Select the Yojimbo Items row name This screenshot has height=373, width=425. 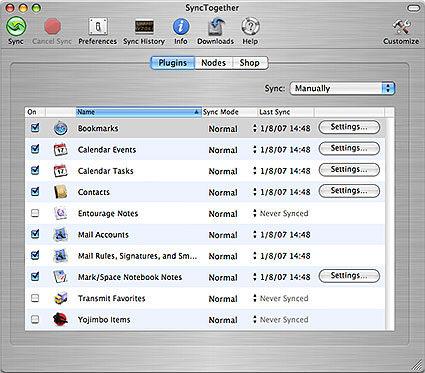click(104, 320)
